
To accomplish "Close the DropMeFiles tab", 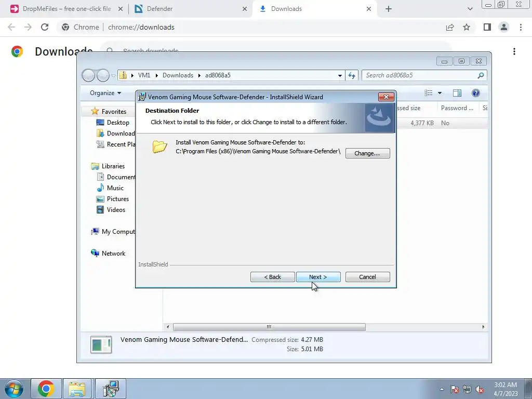I will click(121, 9).
